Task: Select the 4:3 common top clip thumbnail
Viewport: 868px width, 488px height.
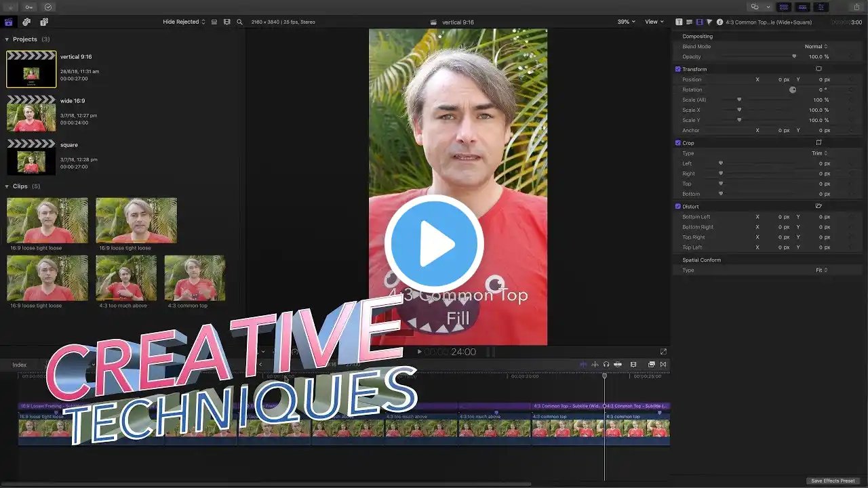Action: click(x=195, y=278)
